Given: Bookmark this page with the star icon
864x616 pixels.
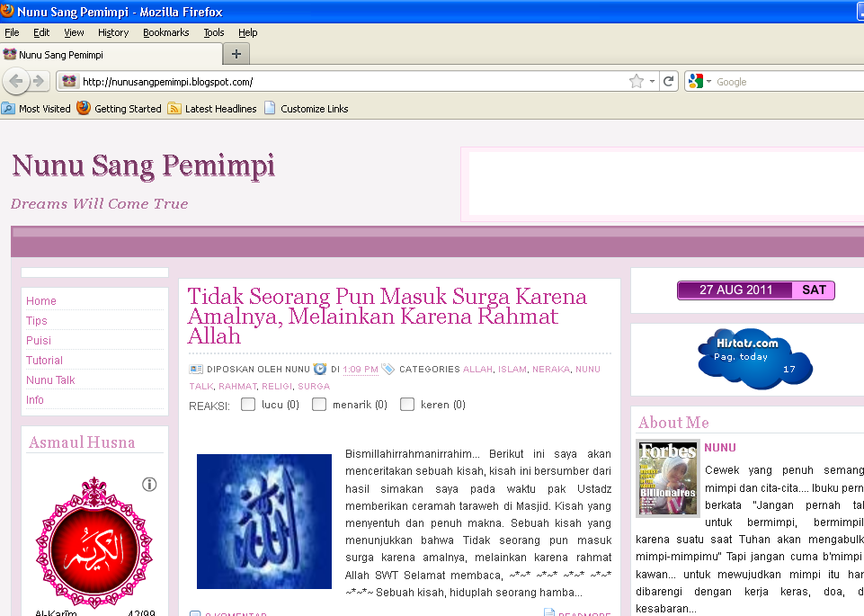Looking at the screenshot, I should tap(637, 82).
